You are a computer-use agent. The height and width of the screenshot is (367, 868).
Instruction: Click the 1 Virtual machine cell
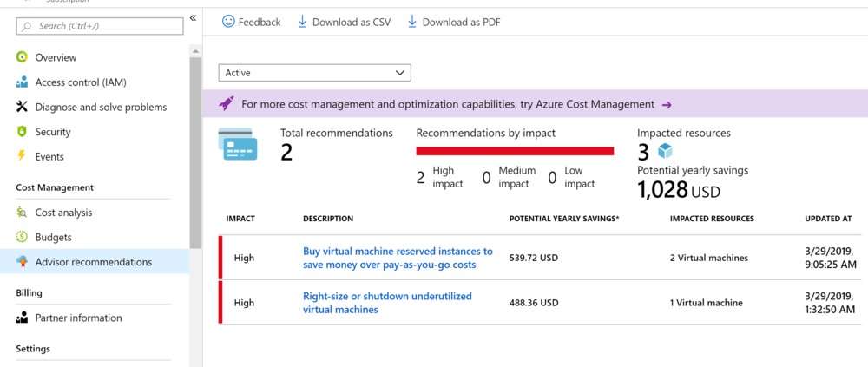tap(707, 303)
